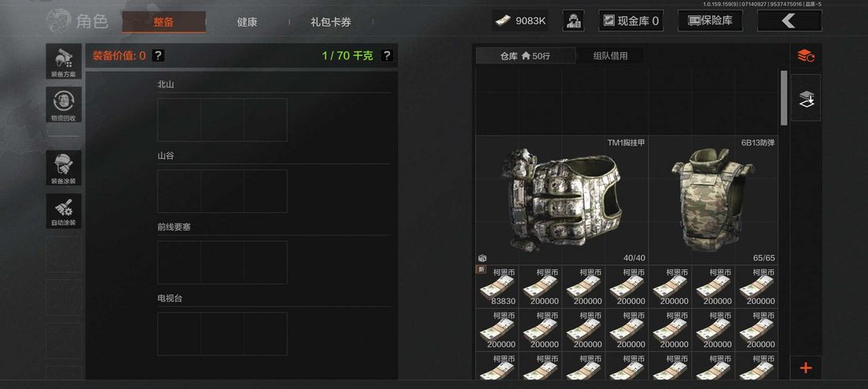Select the 自动涂装 paintbrush icon
The width and height of the screenshot is (868, 389).
pos(63,211)
